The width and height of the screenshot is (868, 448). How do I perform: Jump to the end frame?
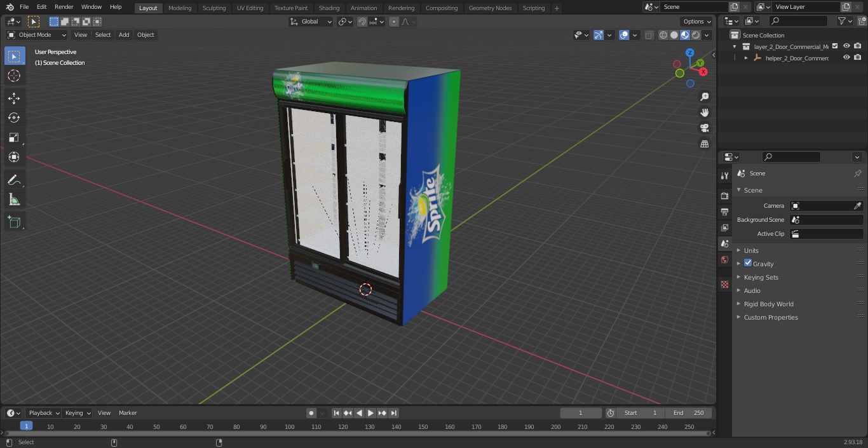(393, 413)
